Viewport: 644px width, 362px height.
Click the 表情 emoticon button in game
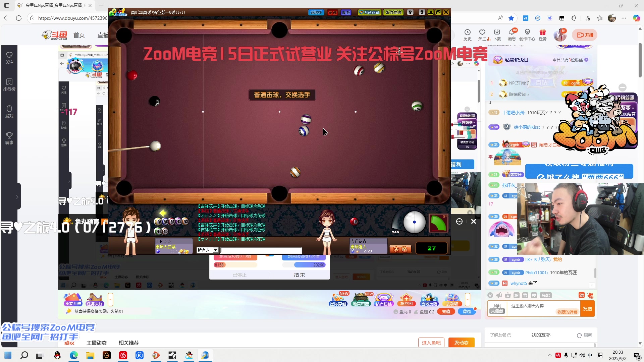coord(400,249)
